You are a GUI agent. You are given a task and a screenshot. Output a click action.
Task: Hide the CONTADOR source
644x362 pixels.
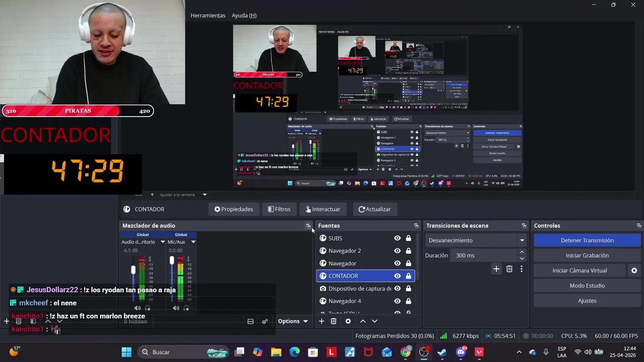tap(397, 276)
